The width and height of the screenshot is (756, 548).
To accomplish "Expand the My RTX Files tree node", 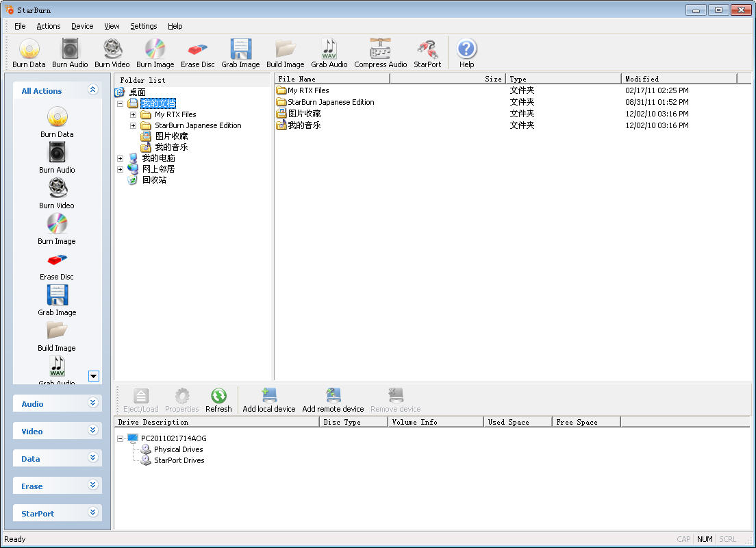I will pos(134,114).
